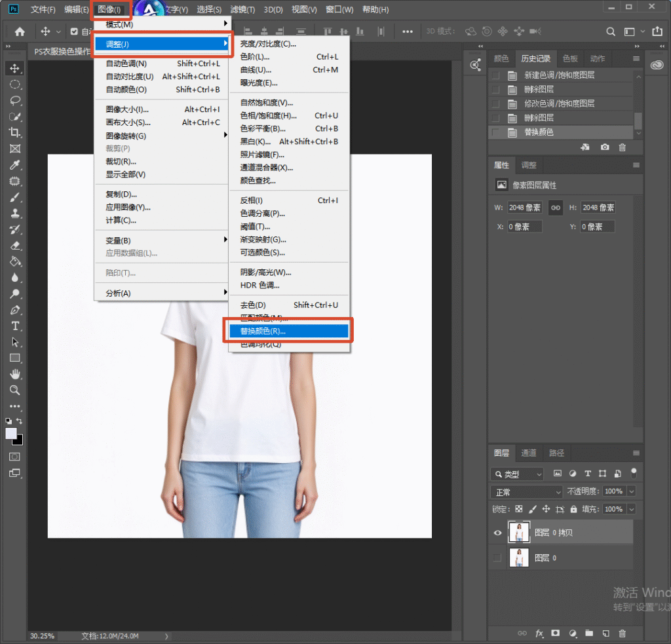Click the width W input field

pos(525,208)
